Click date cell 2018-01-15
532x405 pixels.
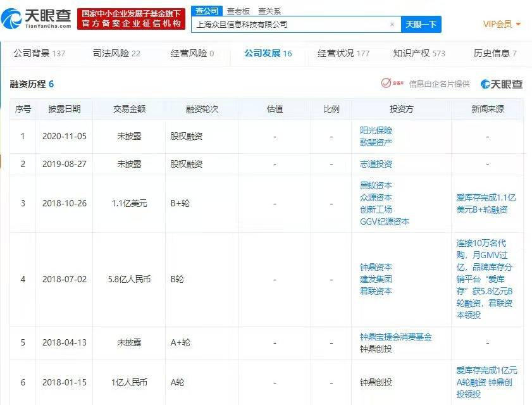click(x=65, y=383)
